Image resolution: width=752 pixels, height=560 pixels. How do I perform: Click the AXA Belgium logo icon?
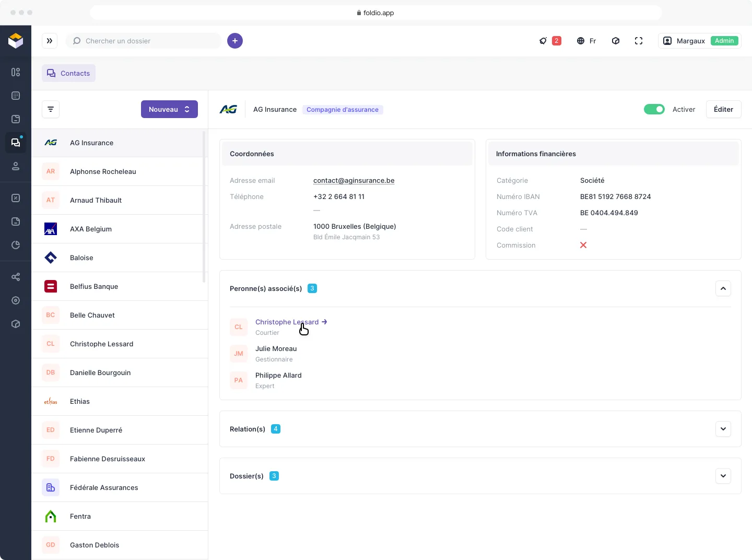click(51, 229)
